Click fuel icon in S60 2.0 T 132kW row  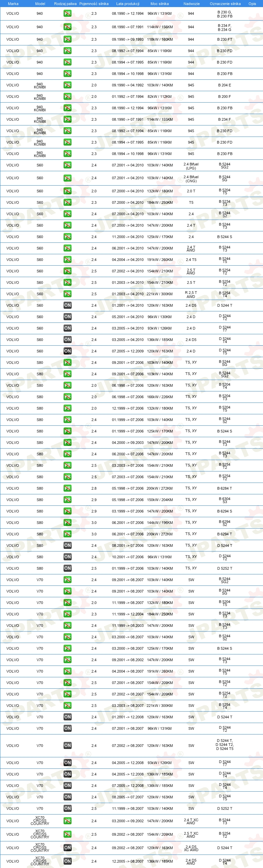point(68,191)
